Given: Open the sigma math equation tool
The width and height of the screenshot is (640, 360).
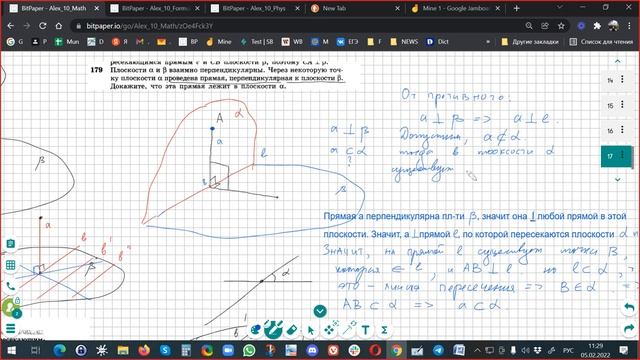Looking at the screenshot, I should 384,330.
